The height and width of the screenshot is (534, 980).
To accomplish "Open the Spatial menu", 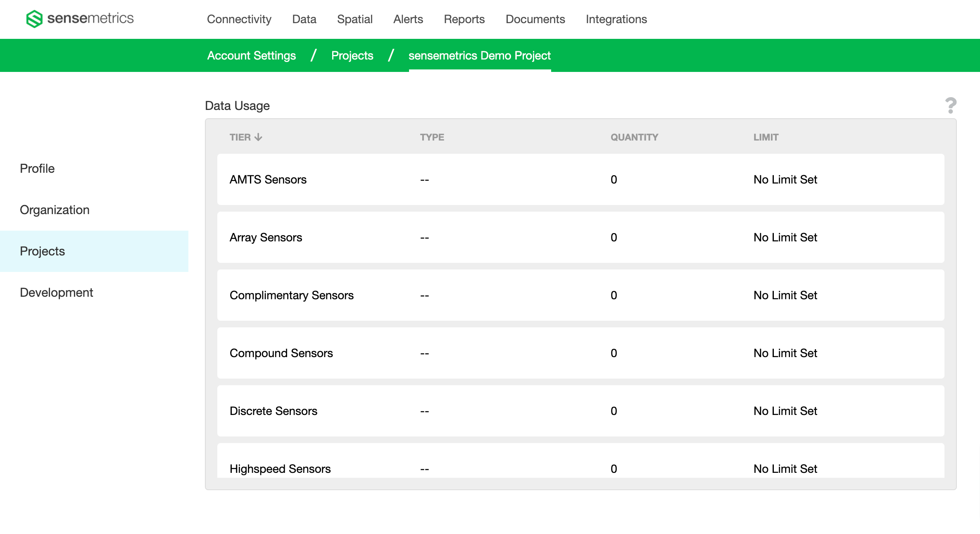I will [x=355, y=19].
